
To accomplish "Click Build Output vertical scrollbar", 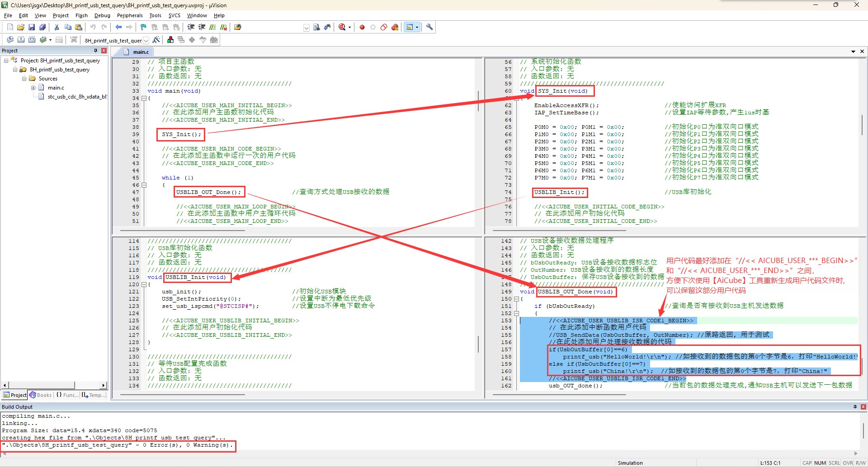I will coord(863,430).
